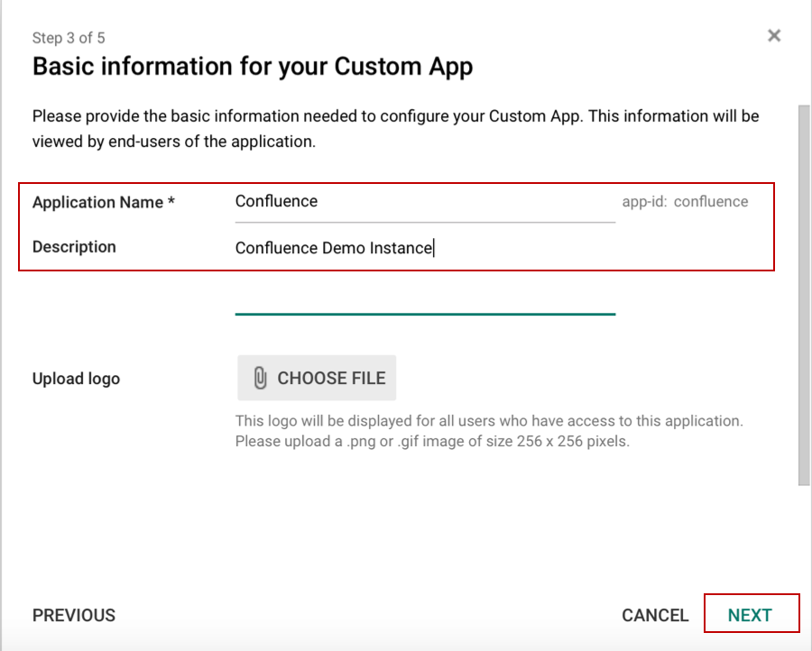The height and width of the screenshot is (651, 812).
Task: Click the 'Step 3 of 5' label
Action: [69, 38]
